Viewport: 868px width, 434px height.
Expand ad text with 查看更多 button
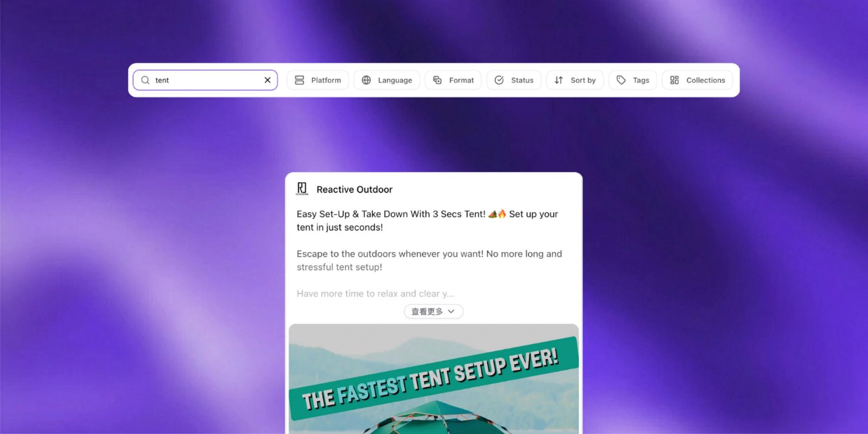433,311
